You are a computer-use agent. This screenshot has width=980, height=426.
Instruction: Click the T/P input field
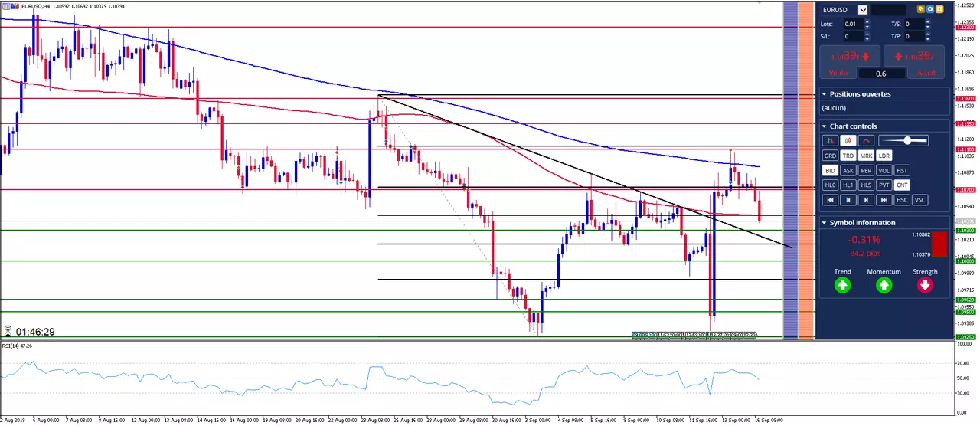pyautogui.click(x=914, y=36)
